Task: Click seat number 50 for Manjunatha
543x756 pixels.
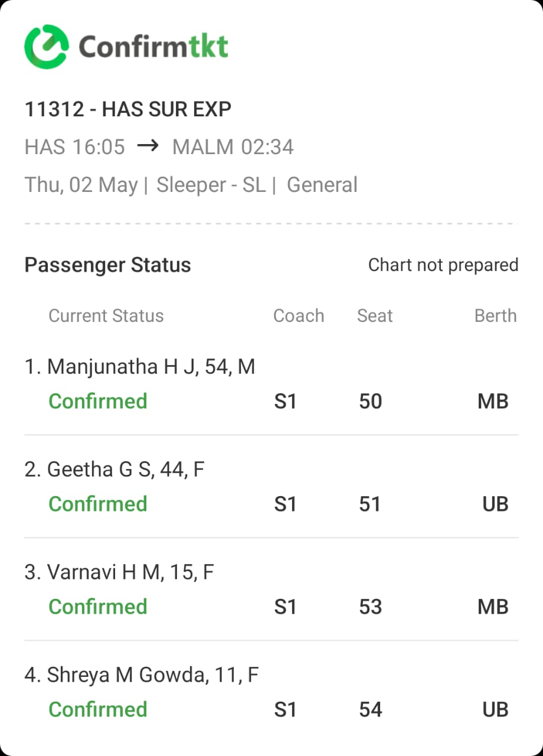Action: pos(370,401)
